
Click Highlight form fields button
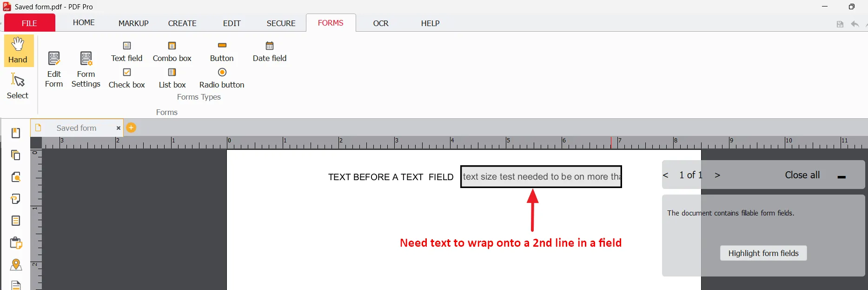coord(763,253)
